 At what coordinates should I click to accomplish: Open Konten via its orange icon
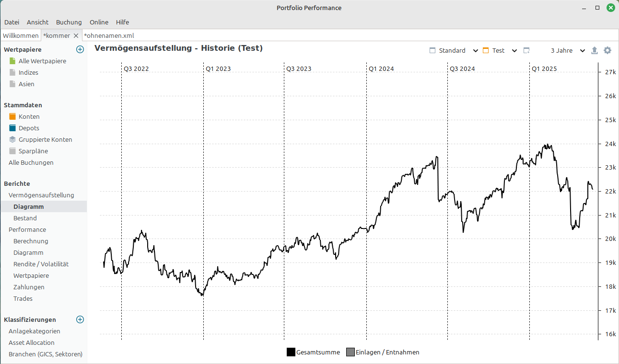pyautogui.click(x=12, y=116)
